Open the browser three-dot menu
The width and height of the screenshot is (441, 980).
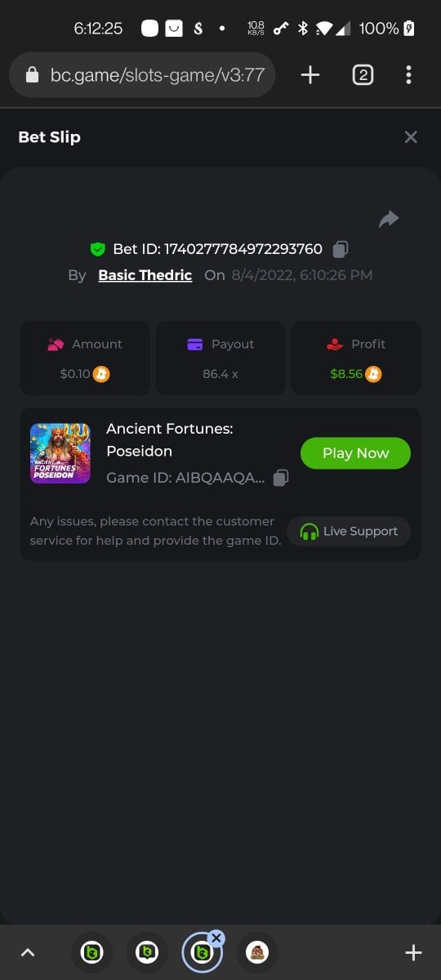(x=408, y=75)
